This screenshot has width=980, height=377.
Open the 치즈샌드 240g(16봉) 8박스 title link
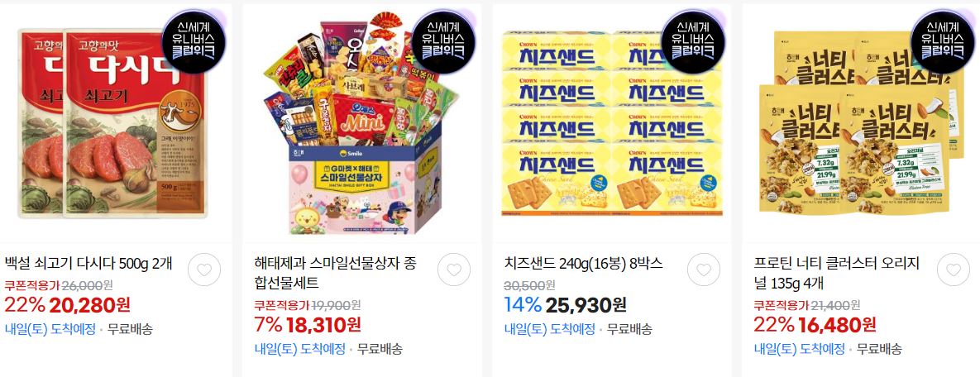[583, 263]
